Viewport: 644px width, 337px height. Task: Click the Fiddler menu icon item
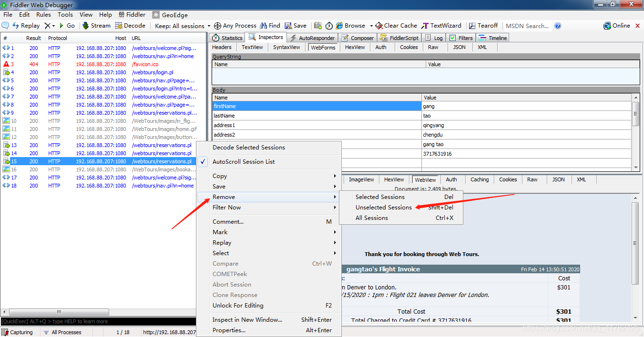click(132, 15)
